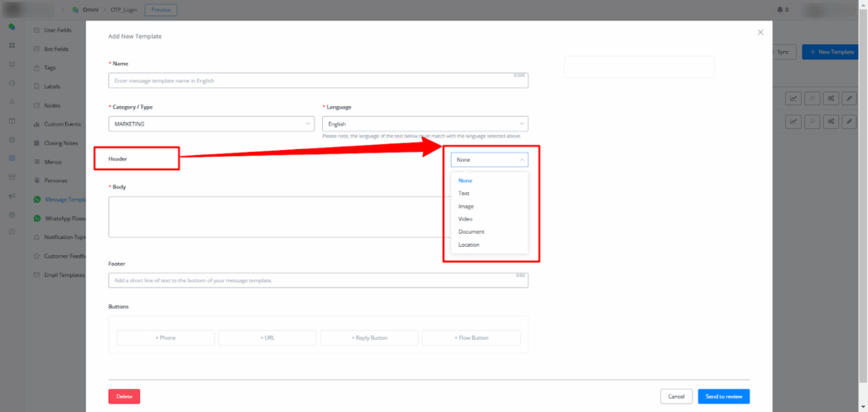868x412 pixels.
Task: Open the Language dropdown showing English
Action: click(425, 124)
